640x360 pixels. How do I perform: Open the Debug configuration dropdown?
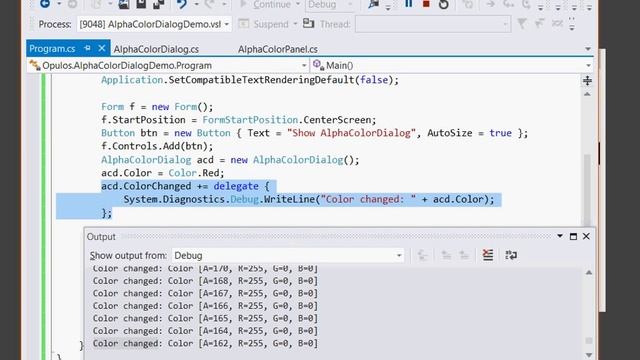(x=330, y=4)
